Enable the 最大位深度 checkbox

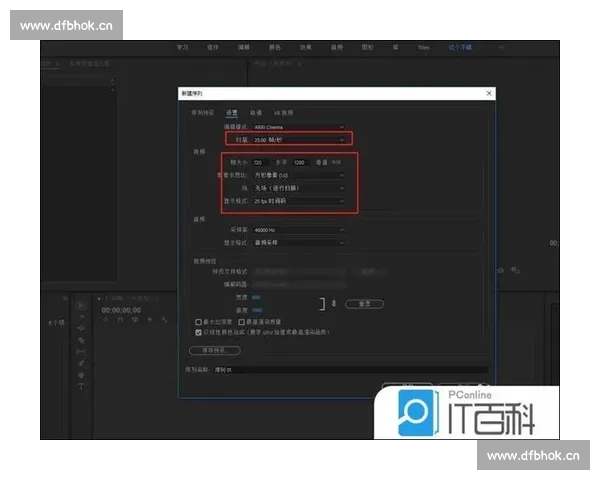pyautogui.click(x=197, y=322)
